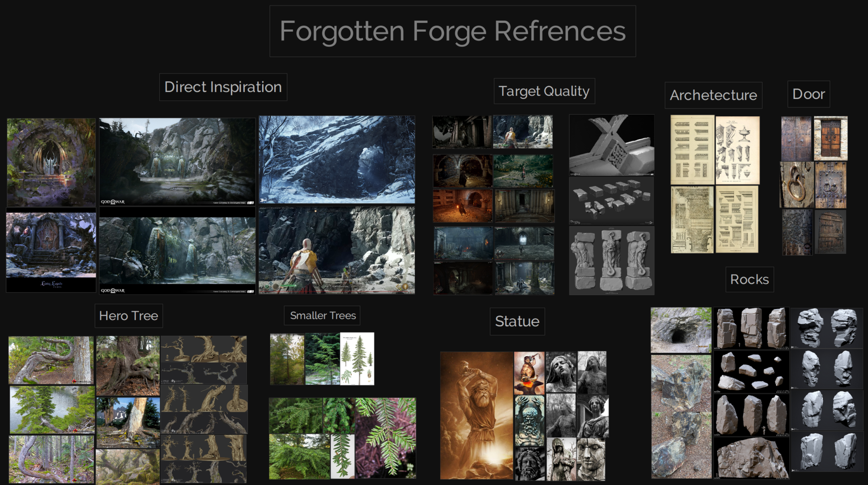Select the large sepia blacksmith statue painting
Image resolution: width=868 pixels, height=485 pixels.
pos(476,415)
